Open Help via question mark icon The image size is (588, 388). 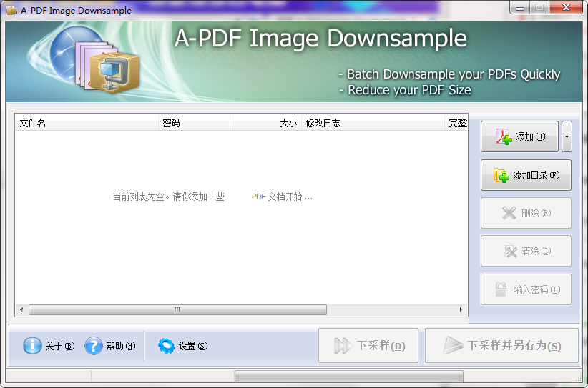94,346
